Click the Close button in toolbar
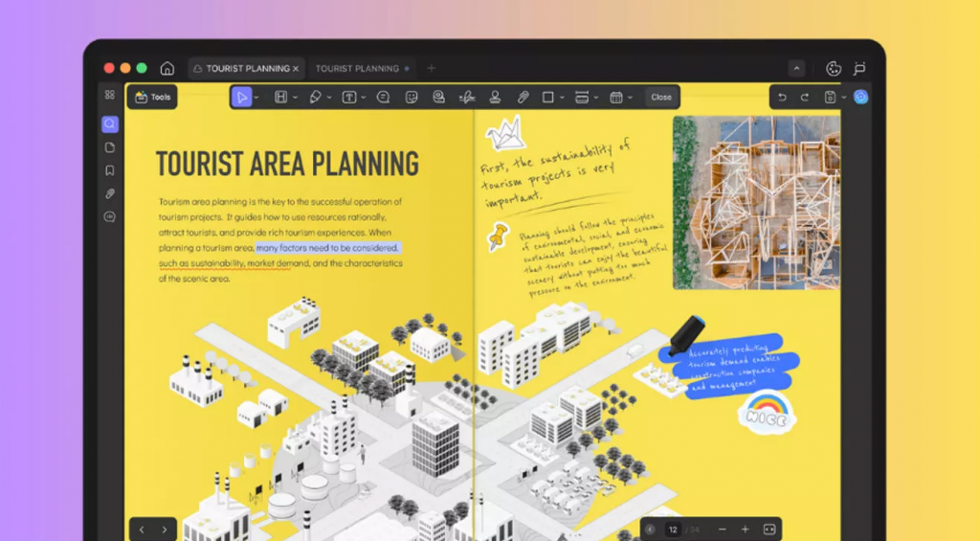Screen dimensions: 980x541 [661, 97]
